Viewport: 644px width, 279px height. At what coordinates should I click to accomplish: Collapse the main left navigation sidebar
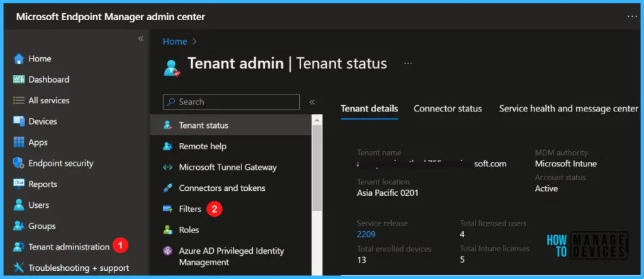[140, 38]
